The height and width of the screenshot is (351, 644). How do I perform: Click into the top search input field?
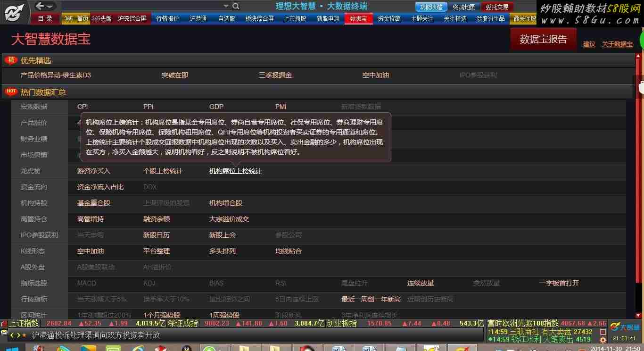[x=141, y=6]
